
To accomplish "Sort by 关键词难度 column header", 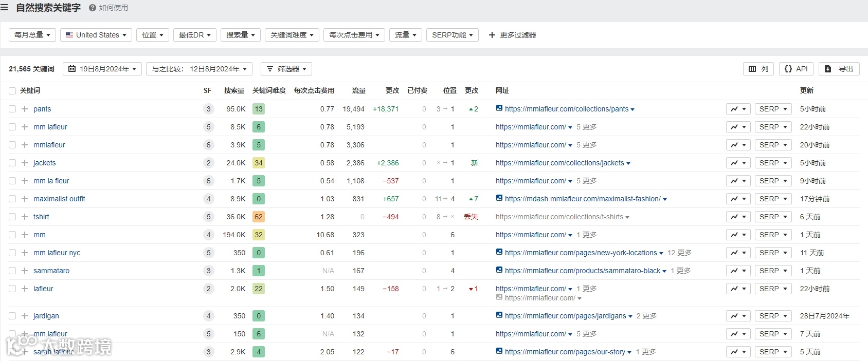I will [x=269, y=90].
